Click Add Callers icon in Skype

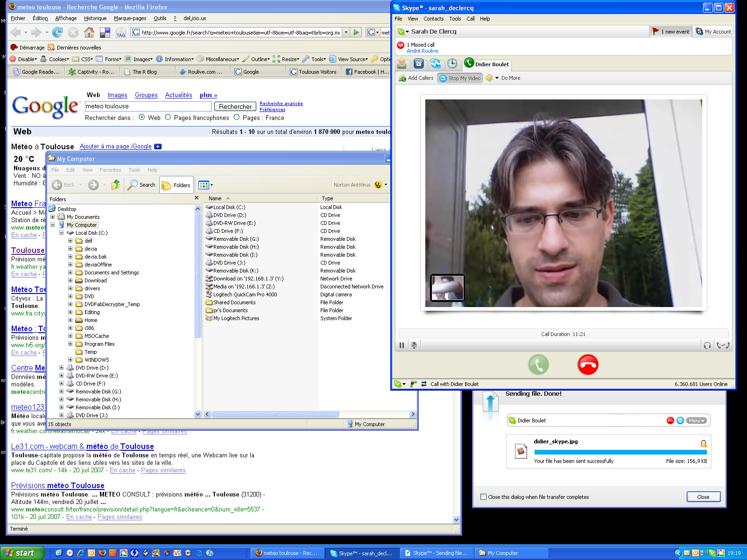402,78
